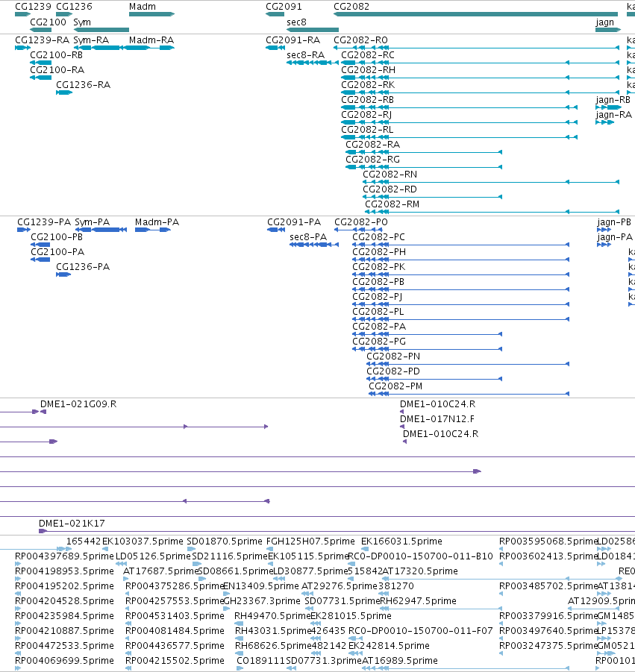The image size is (635, 672).
Task: Select the CG2082-PK protein label
Action: pos(378,267)
